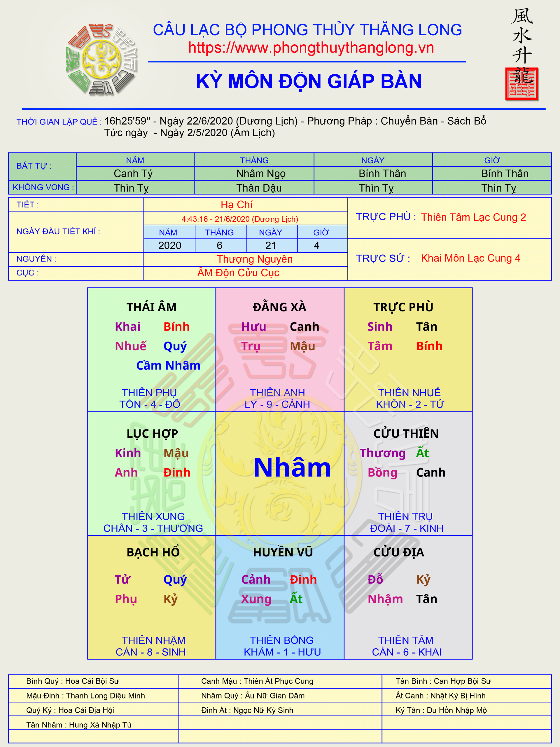This screenshot has height=747, width=560.
Task: Click Thiên Tâm Lạc Cung 2 text
Action: [x=473, y=217]
